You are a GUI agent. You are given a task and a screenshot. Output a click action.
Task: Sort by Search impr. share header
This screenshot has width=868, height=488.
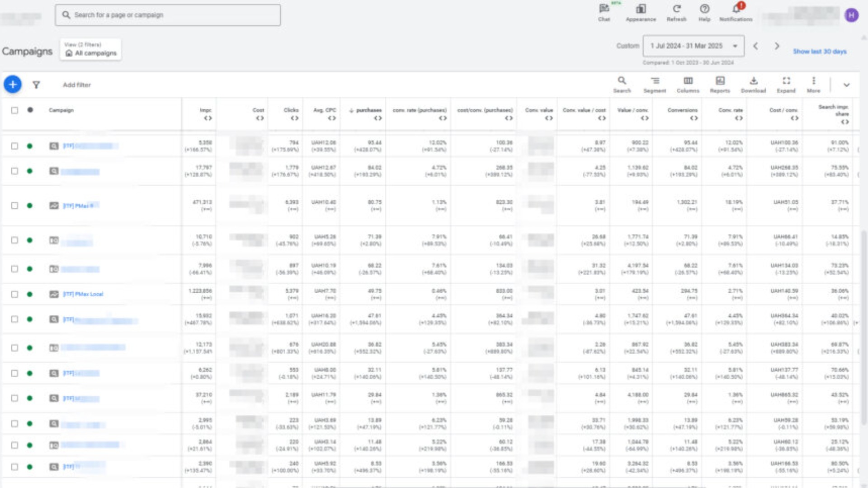833,110
